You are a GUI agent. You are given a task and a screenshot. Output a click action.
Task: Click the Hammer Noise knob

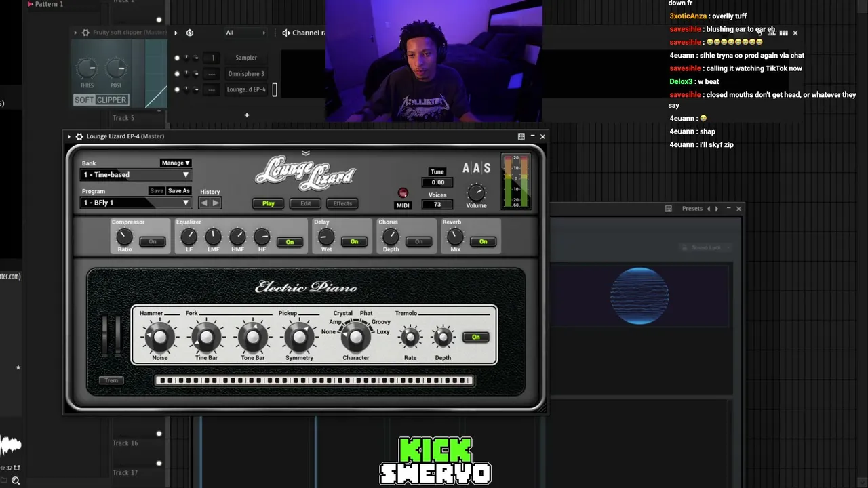click(x=160, y=336)
